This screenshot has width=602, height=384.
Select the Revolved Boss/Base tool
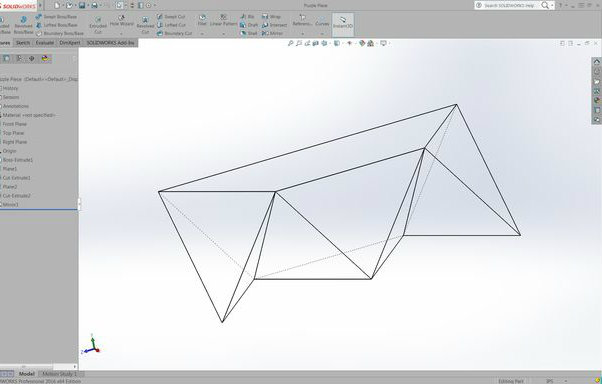pos(23,26)
